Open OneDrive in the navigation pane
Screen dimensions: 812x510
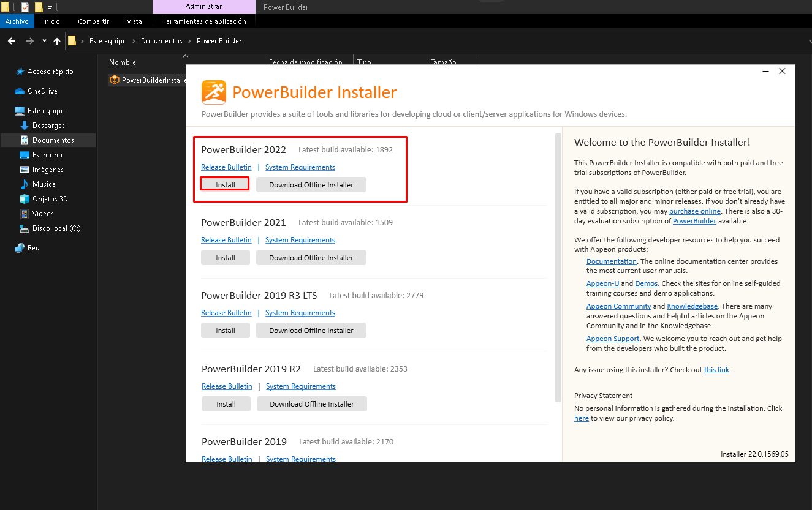pyautogui.click(x=42, y=91)
